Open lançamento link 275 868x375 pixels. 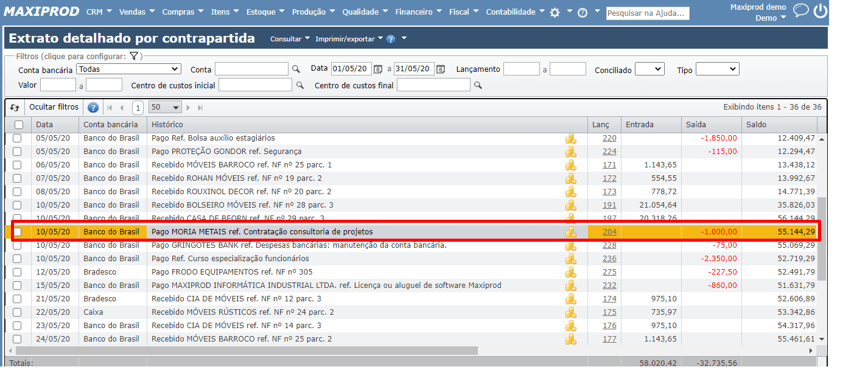[x=609, y=272]
